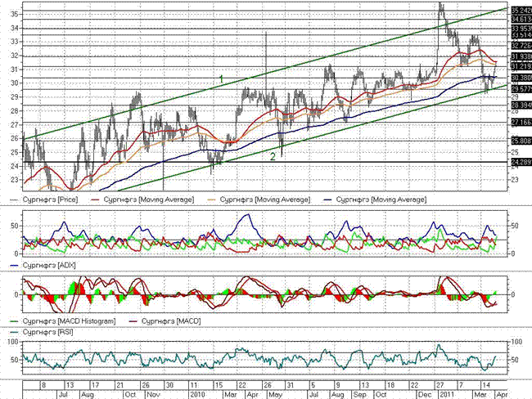Select the 35.242 price level label
The height and width of the screenshot is (399, 532).
pyautogui.click(x=521, y=10)
